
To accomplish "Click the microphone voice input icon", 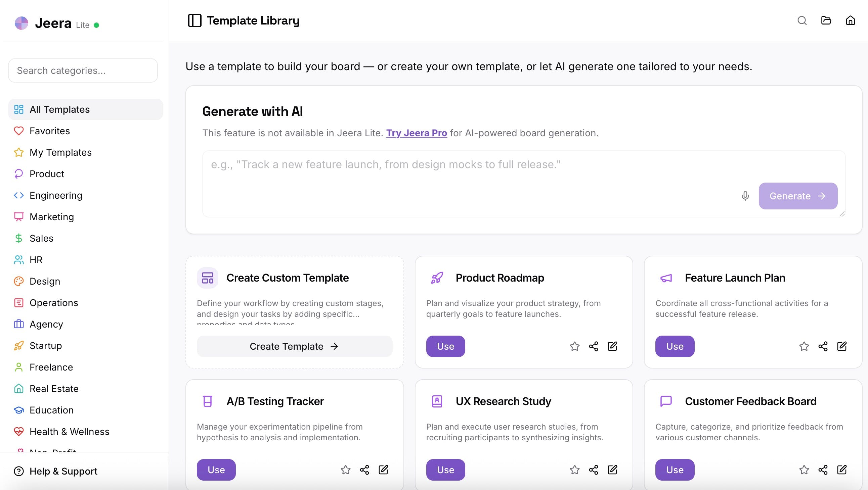I will (x=745, y=196).
